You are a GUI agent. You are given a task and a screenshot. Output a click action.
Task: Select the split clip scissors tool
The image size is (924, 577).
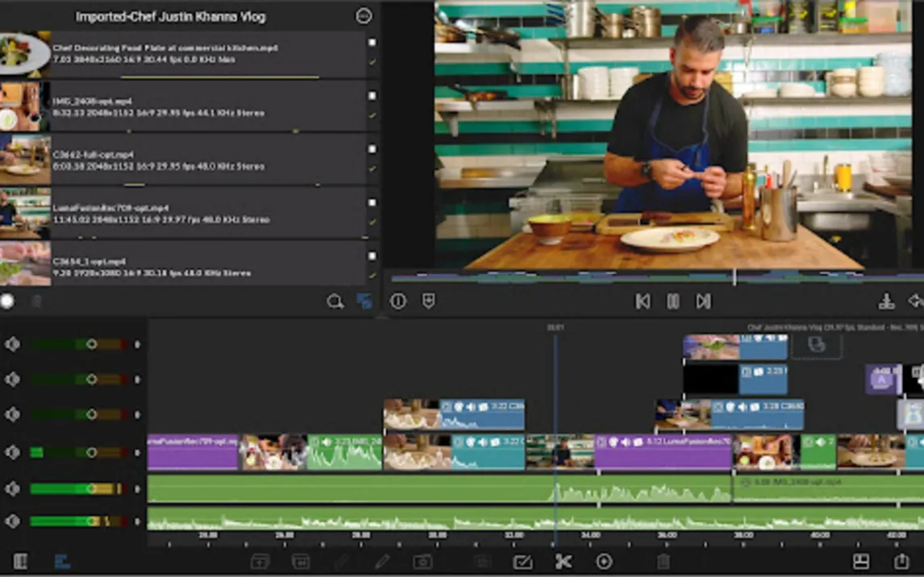(563, 562)
